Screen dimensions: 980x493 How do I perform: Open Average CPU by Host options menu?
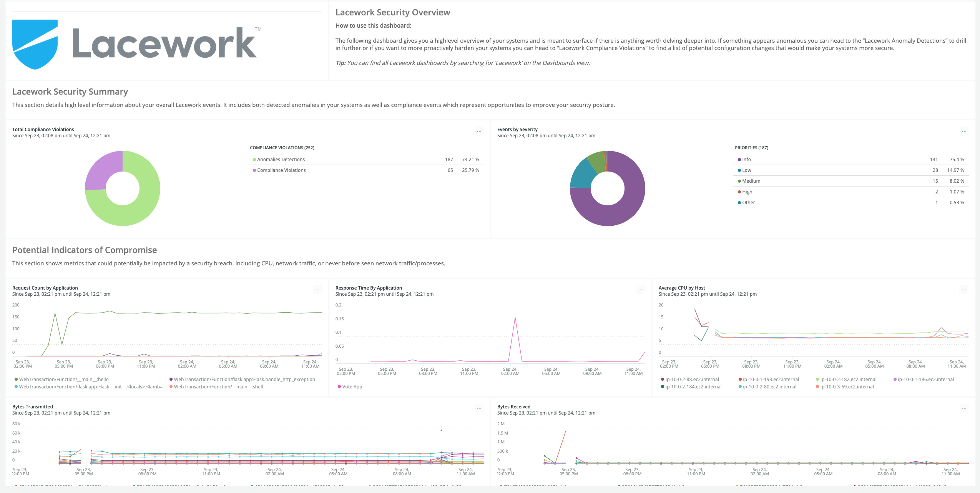pos(963,290)
